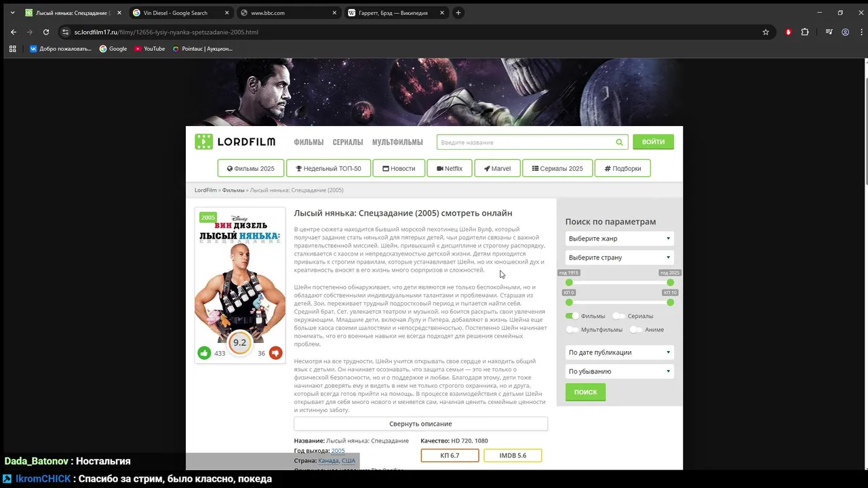This screenshot has width=868, height=488.
Task: Click Фильмы breadcrumb link
Action: coord(233,190)
